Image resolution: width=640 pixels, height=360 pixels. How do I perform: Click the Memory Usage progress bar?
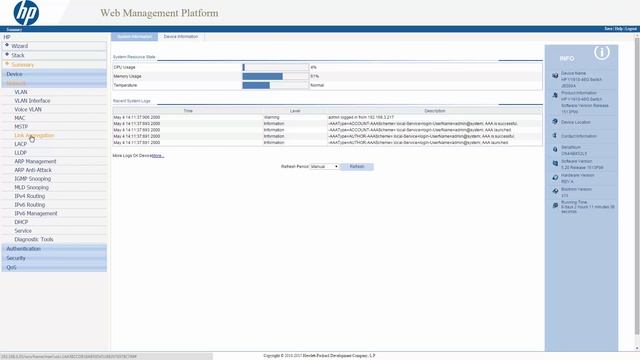[276, 76]
